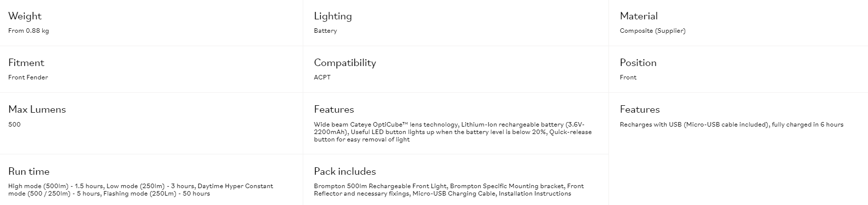This screenshot has width=868, height=205.
Task: Click the High mode run time description
Action: pyautogui.click(x=141, y=190)
